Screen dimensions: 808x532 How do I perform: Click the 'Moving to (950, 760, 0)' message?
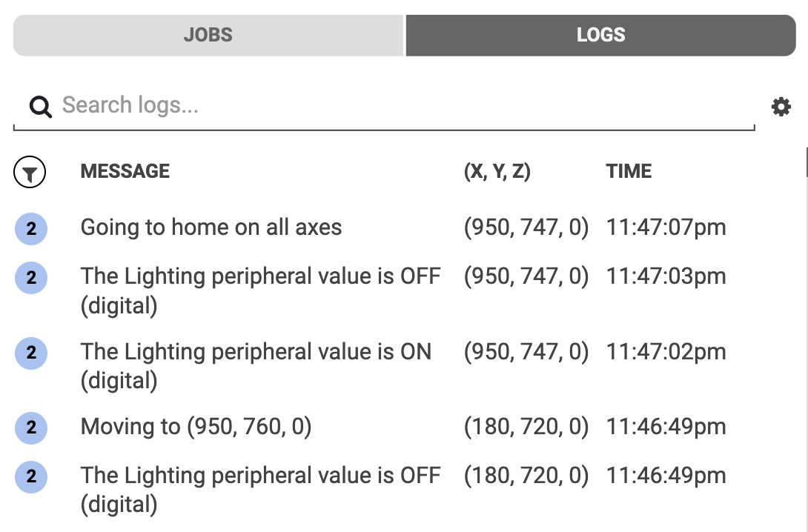pos(196,427)
